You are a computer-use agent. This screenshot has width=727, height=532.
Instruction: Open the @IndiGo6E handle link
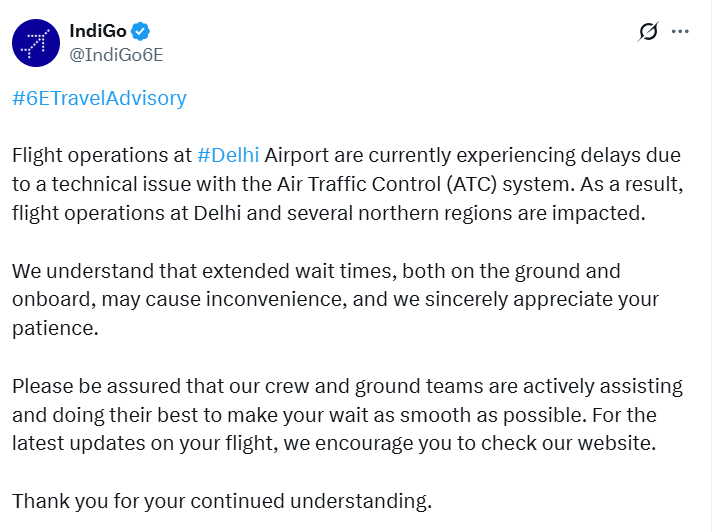coord(115,54)
